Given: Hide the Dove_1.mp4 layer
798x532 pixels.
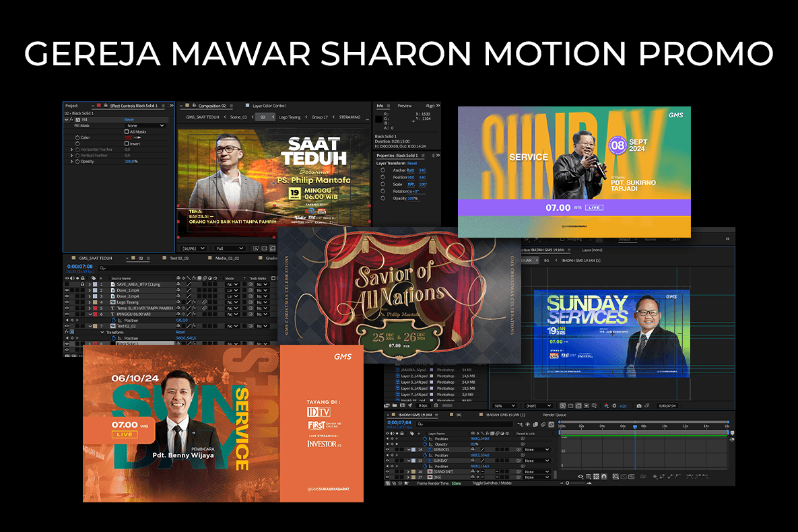Looking at the screenshot, I should pos(67,290).
